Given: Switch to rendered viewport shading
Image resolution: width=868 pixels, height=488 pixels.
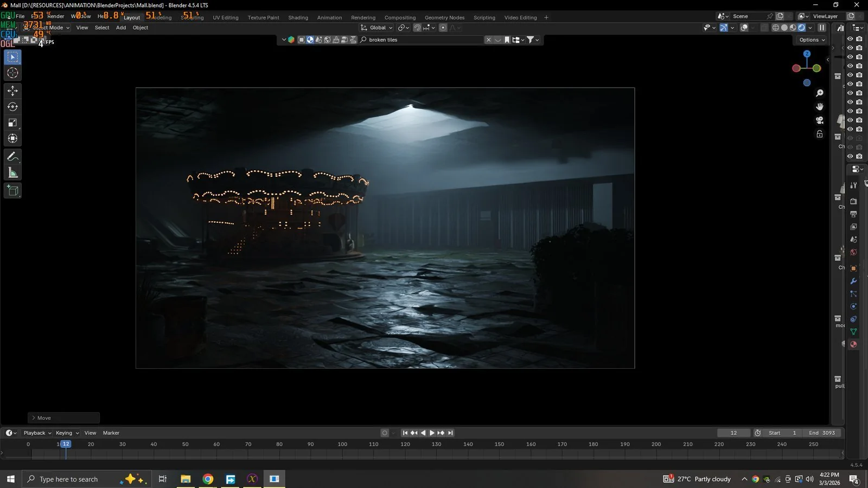Looking at the screenshot, I should (x=802, y=28).
